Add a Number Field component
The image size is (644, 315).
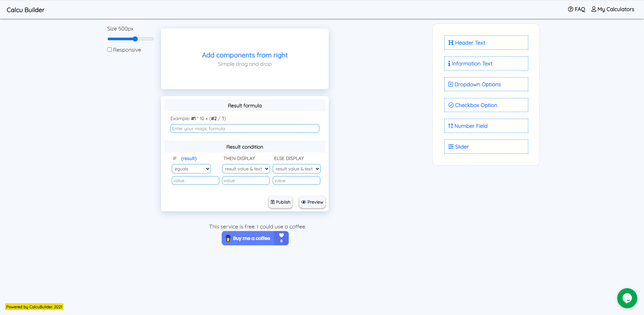click(486, 126)
